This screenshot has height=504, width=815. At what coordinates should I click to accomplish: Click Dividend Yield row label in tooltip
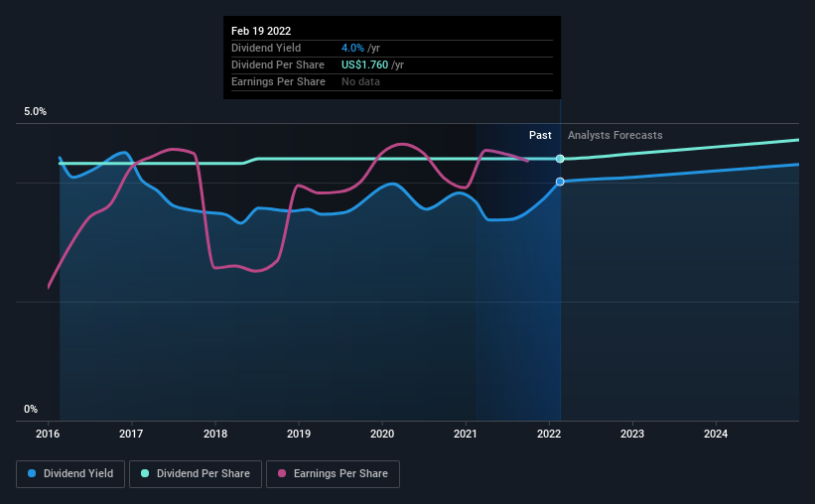point(266,48)
